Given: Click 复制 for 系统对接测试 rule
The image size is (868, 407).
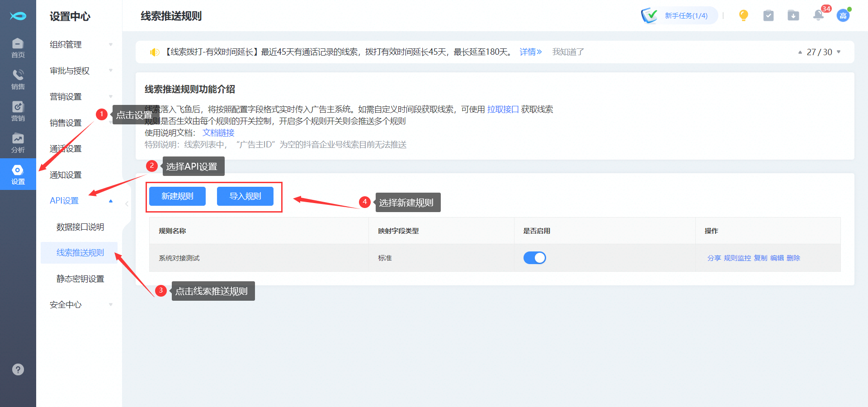Looking at the screenshot, I should coord(761,258).
